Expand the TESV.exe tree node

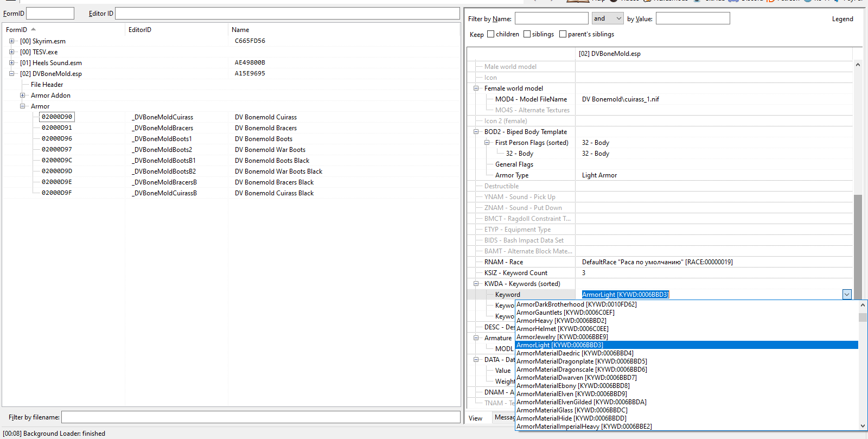click(11, 52)
